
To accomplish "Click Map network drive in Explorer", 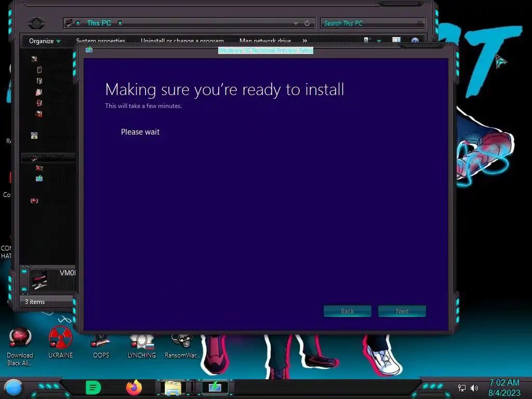I will (x=265, y=41).
